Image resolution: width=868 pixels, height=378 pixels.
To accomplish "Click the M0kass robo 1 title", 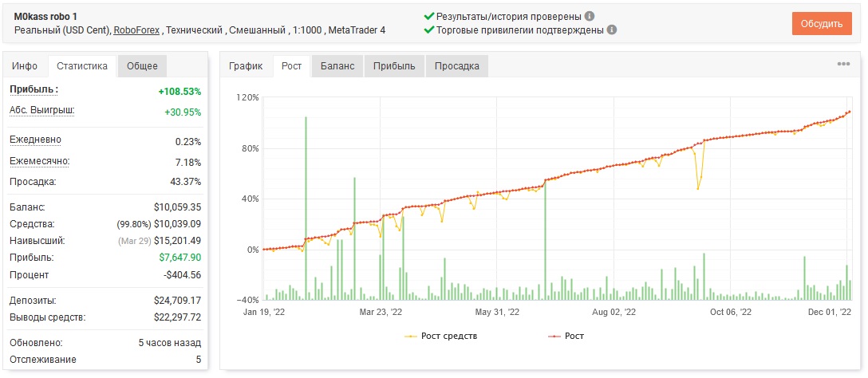I will pos(45,16).
